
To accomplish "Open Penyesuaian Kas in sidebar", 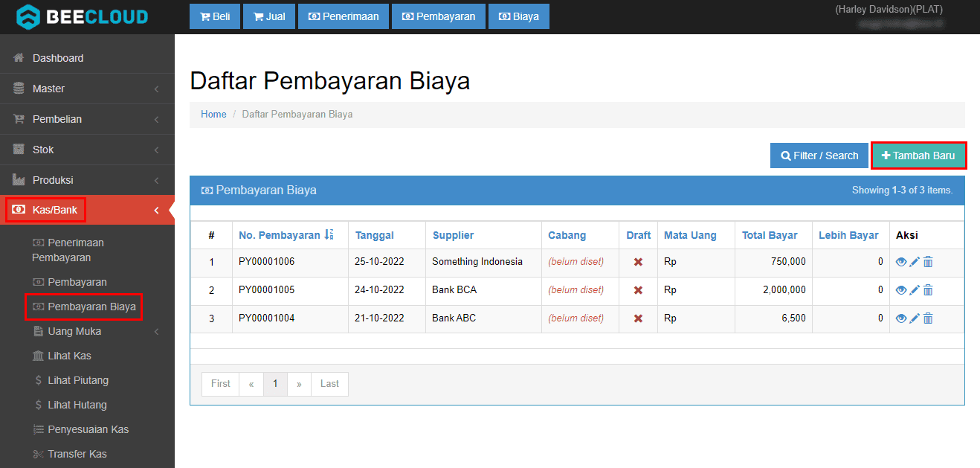I will (81, 429).
